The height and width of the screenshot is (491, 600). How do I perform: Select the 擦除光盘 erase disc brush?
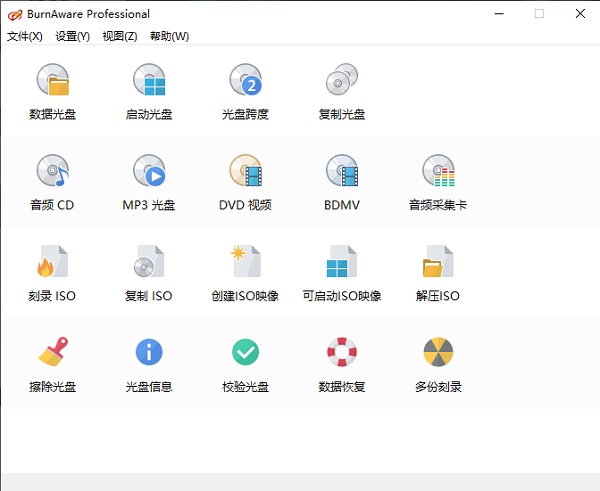tap(53, 353)
